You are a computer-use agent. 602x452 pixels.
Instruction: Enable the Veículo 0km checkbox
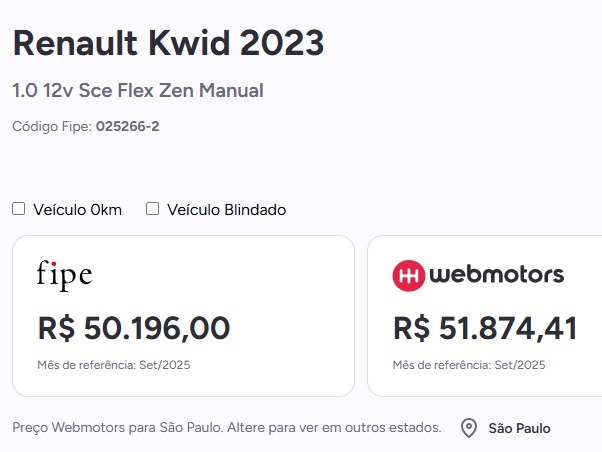pos(18,209)
